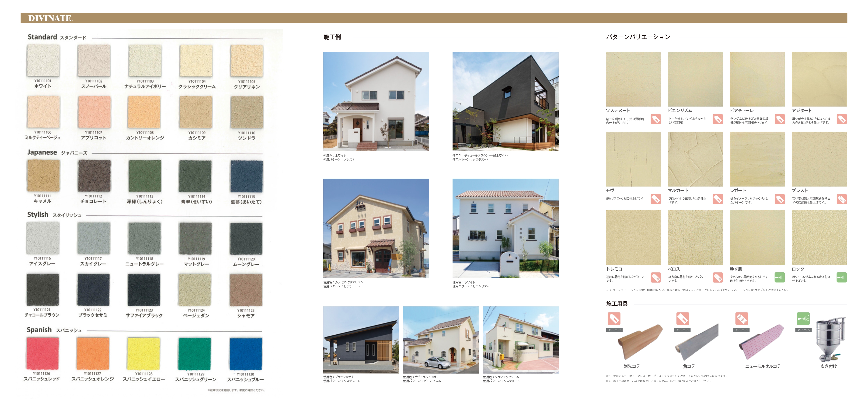Click the trowel icon beside ソステヌート
Viewport: 868px width, 409px height.
[x=655, y=119]
